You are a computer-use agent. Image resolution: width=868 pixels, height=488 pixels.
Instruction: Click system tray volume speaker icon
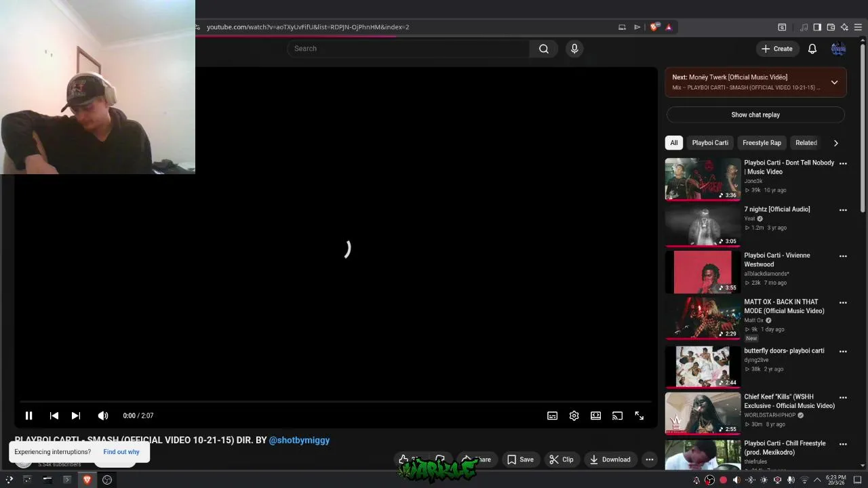(x=736, y=480)
